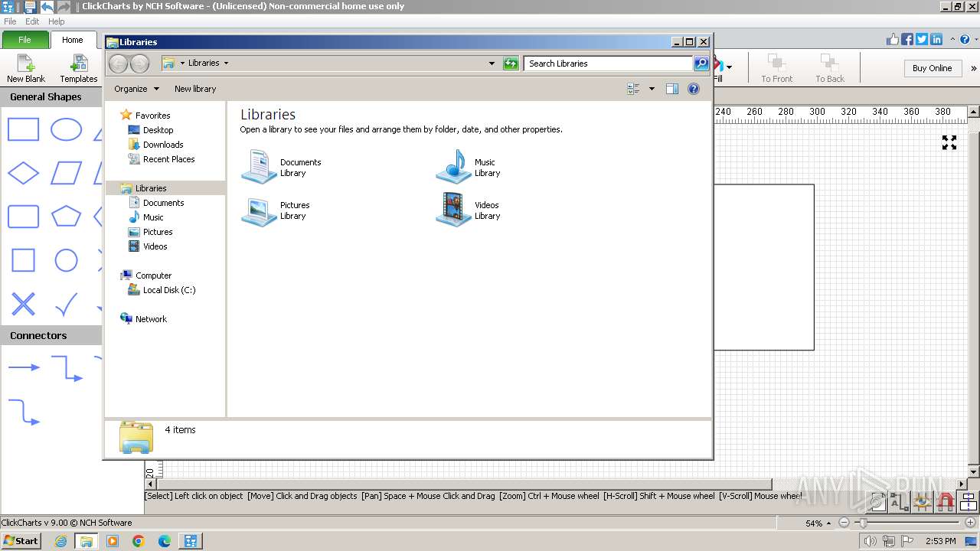Select the straight arrow connector

(x=24, y=367)
